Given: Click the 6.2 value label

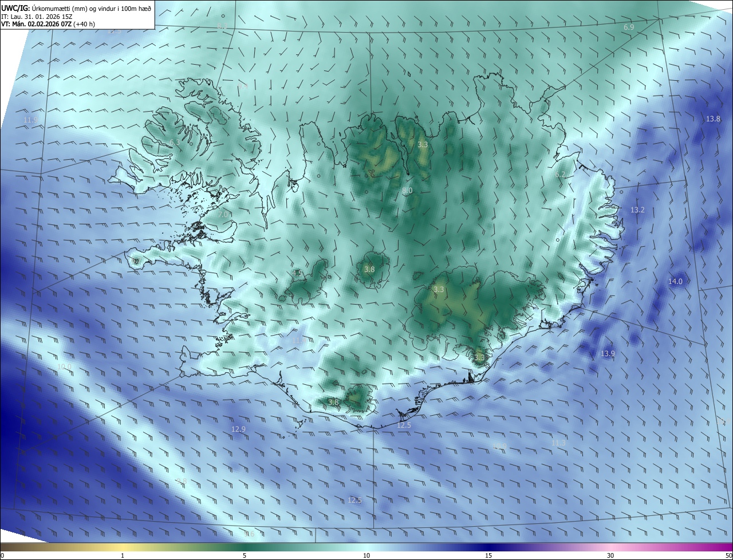Looking at the screenshot, I should 560,174.
